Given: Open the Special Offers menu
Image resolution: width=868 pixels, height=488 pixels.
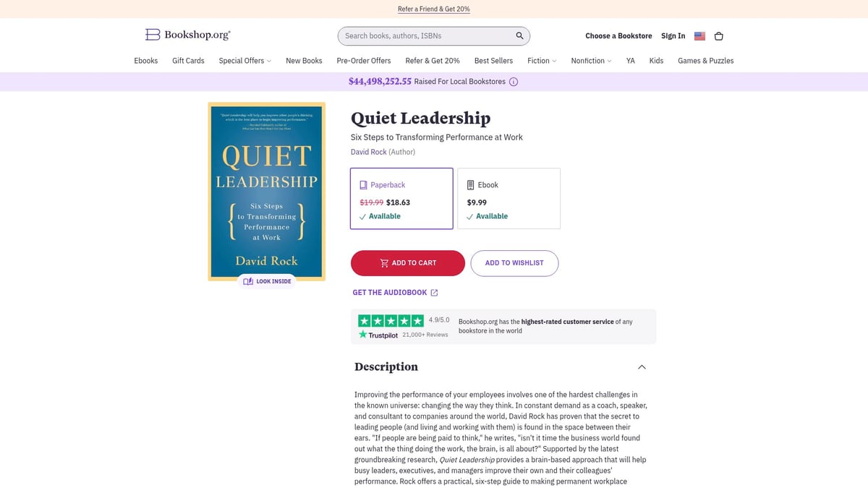Looking at the screenshot, I should point(244,61).
